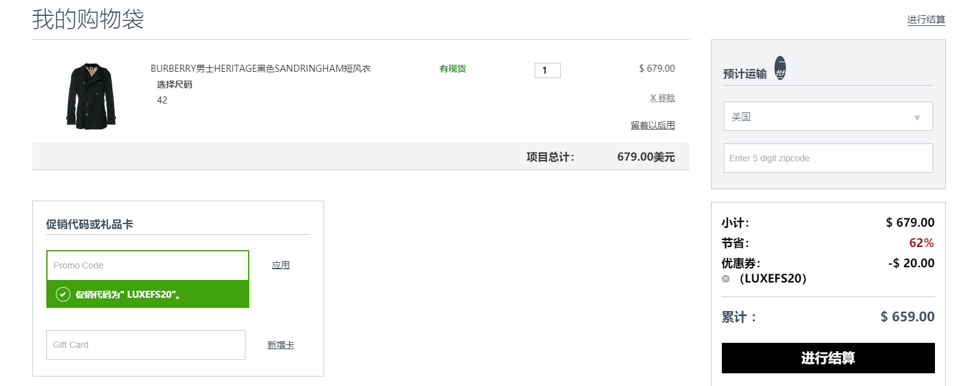Click the 留着以后用 save for later link
The height and width of the screenshot is (386, 980).
653,125
